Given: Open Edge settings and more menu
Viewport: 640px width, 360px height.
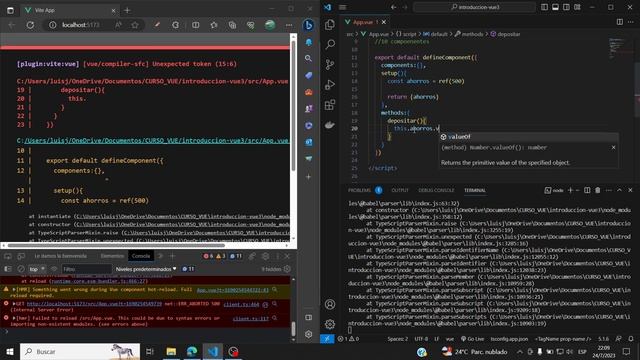Looking at the screenshot, I should 289,25.
